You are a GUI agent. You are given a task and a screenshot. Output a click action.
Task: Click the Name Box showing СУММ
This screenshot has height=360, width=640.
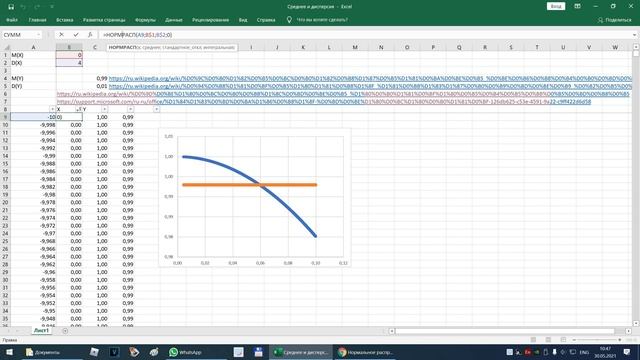point(19,35)
